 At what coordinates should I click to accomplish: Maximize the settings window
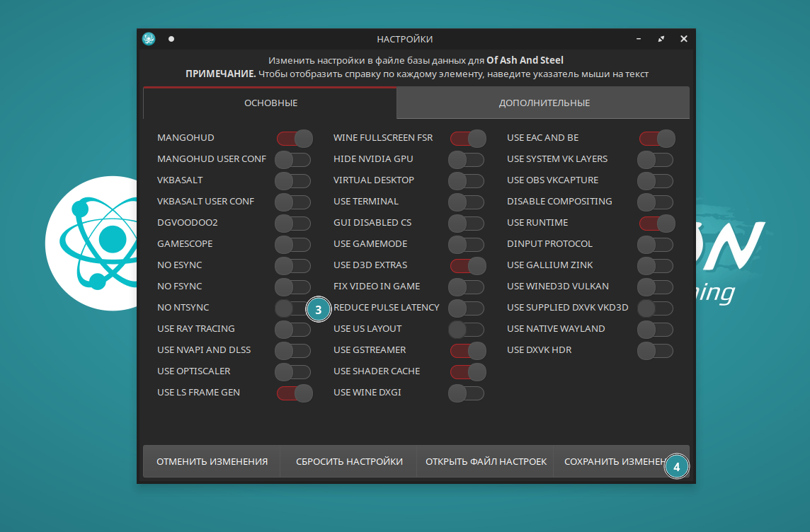click(661, 39)
